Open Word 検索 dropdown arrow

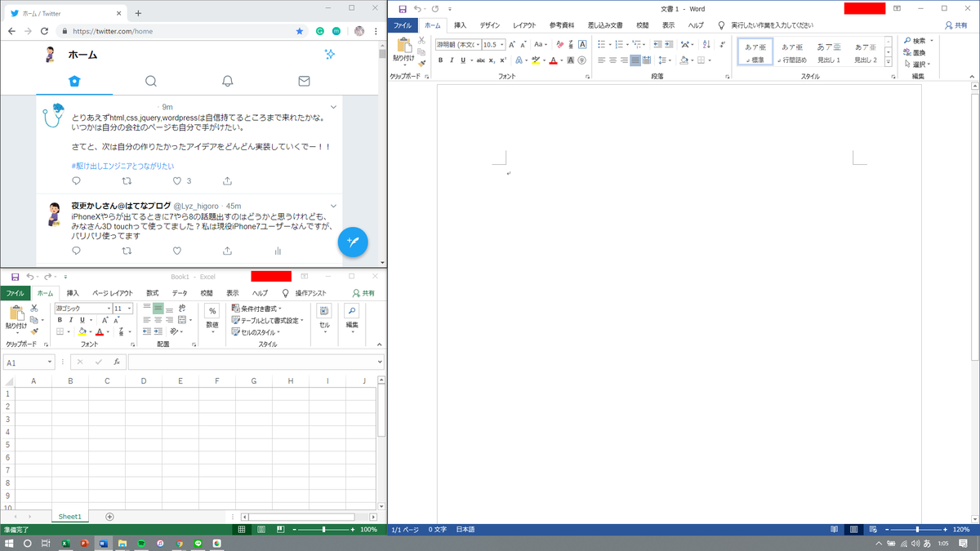(x=932, y=41)
